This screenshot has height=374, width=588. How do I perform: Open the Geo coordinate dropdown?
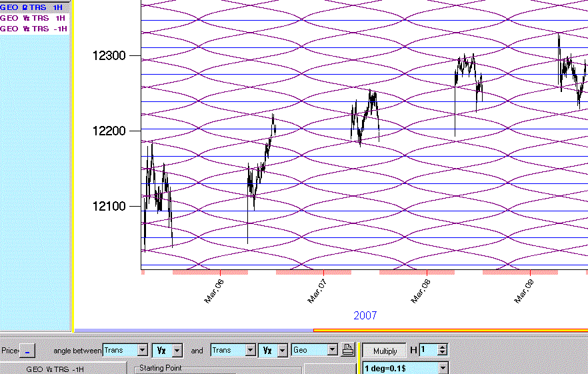[315, 350]
